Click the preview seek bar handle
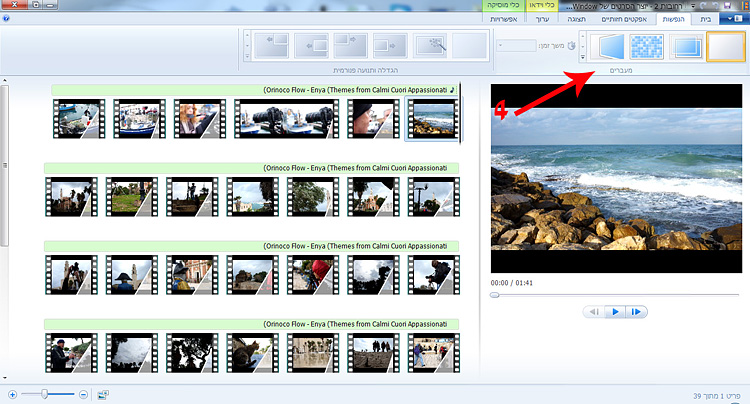 pyautogui.click(x=495, y=295)
